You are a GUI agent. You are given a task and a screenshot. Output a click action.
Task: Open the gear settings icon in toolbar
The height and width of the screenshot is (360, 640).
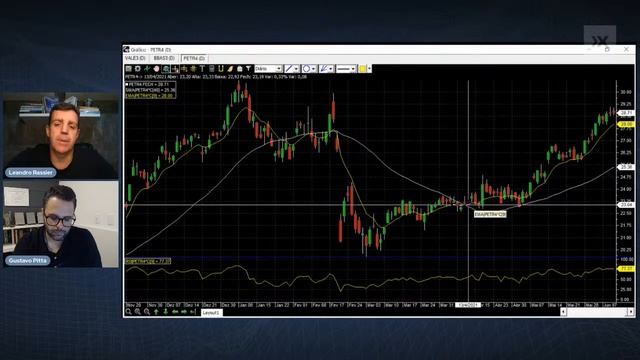tap(138, 69)
